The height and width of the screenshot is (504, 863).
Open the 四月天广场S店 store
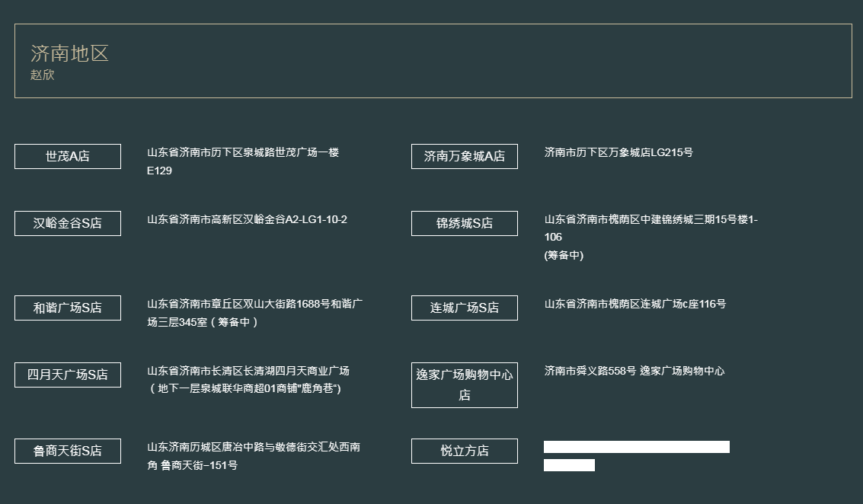[x=68, y=375]
